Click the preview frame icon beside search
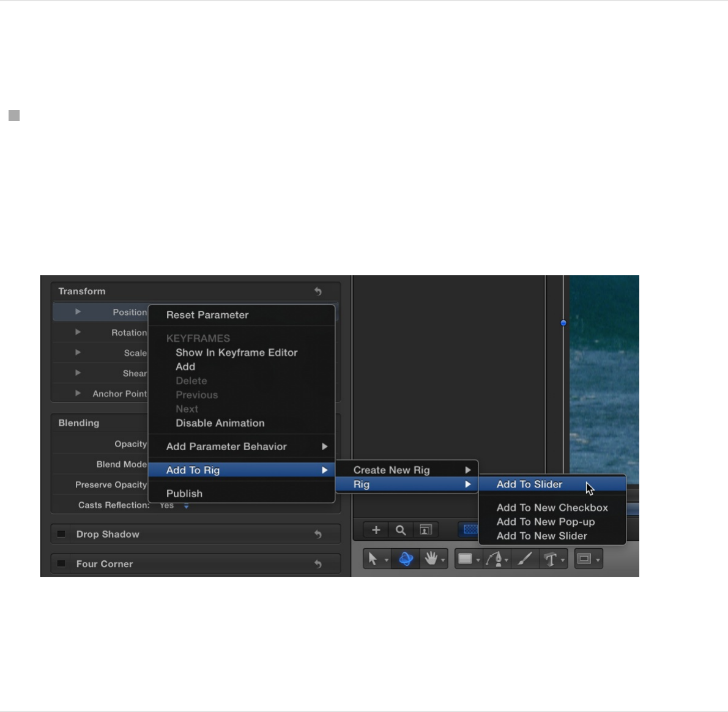Viewport: 728px width, 712px height. click(x=425, y=530)
